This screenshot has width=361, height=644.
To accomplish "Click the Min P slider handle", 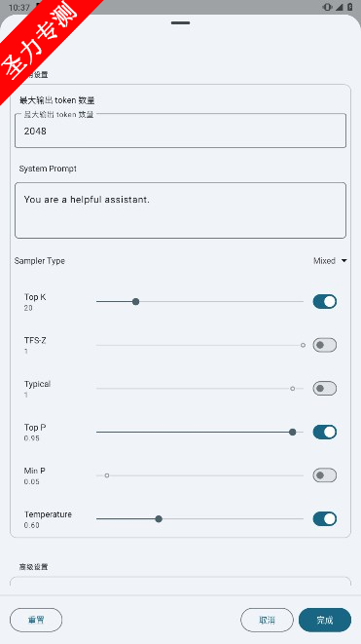I will 107,475.
